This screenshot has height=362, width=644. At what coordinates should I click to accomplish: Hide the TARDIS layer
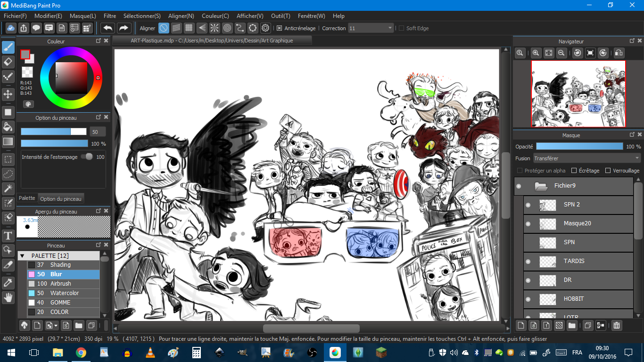tap(528, 261)
